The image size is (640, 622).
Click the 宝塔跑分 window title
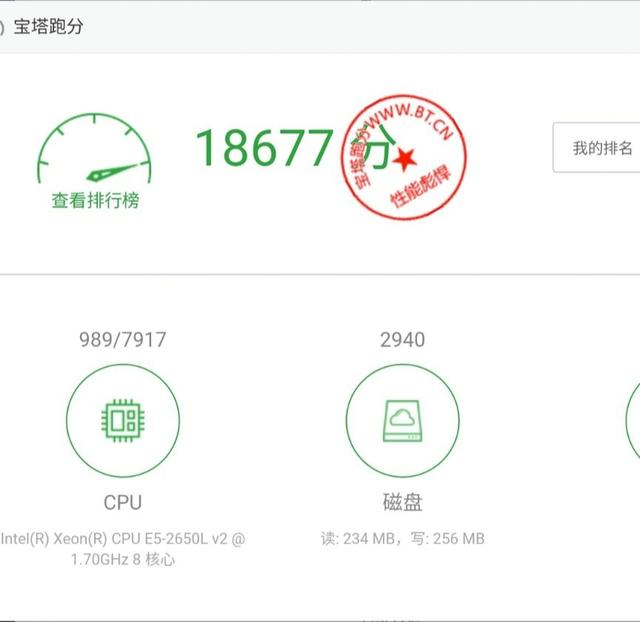49,27
